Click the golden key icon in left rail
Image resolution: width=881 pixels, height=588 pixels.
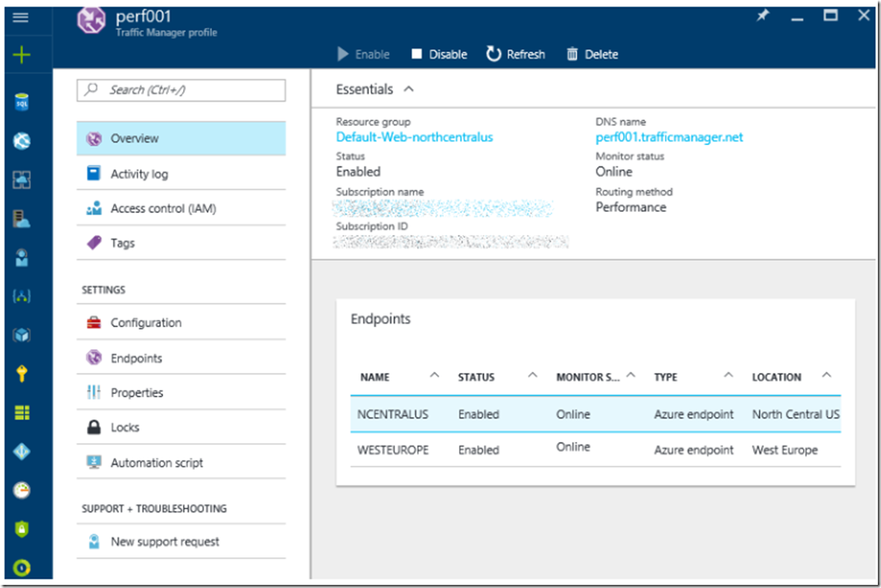click(21, 374)
